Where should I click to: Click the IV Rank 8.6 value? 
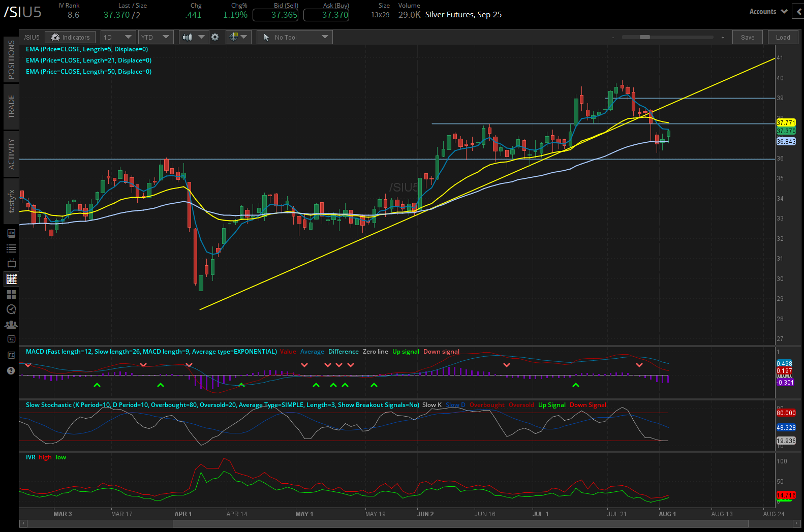tap(74, 15)
